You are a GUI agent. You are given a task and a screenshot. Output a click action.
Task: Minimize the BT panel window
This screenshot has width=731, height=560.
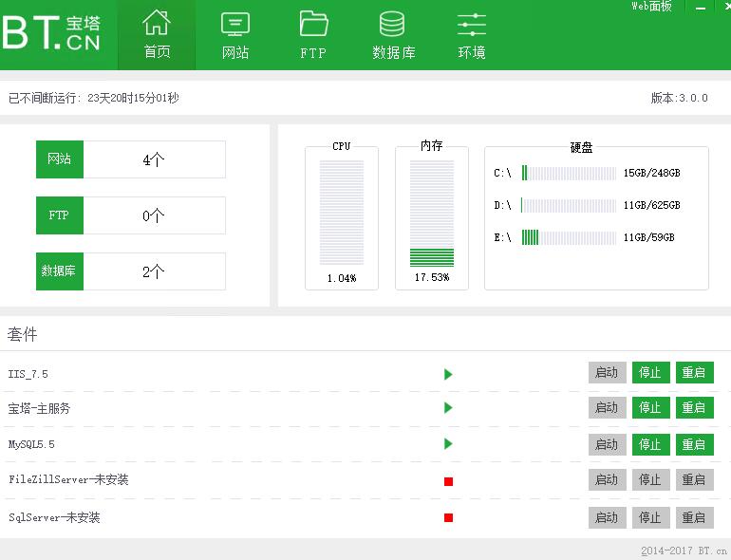pyautogui.click(x=701, y=8)
